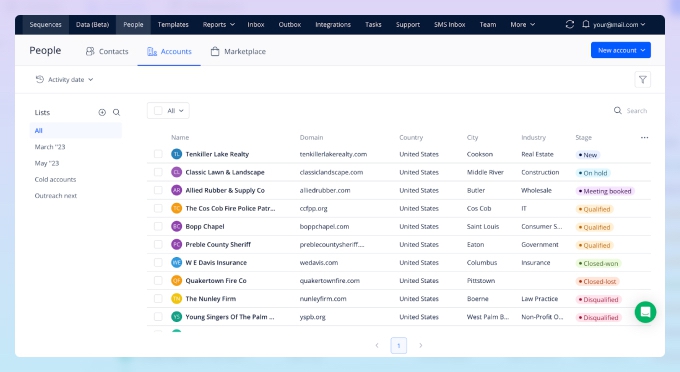
Task: Open the SMS Inbox menu item
Action: pos(450,25)
